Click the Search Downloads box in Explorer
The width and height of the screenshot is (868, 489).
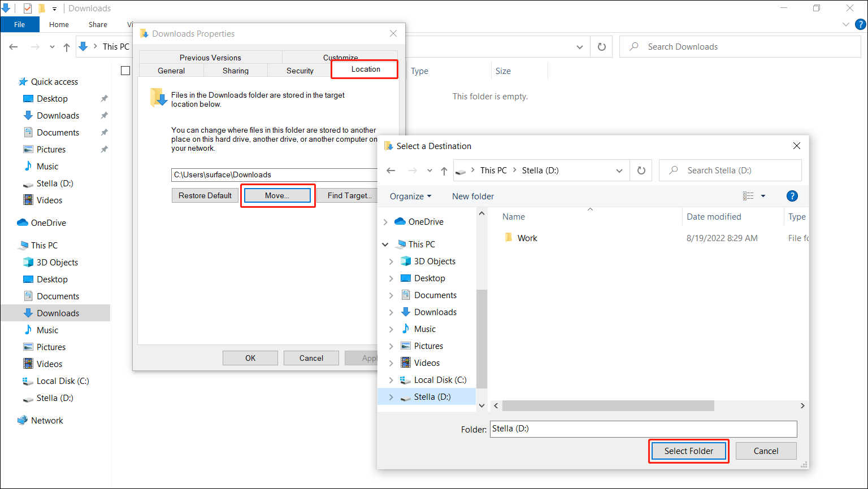coord(740,47)
